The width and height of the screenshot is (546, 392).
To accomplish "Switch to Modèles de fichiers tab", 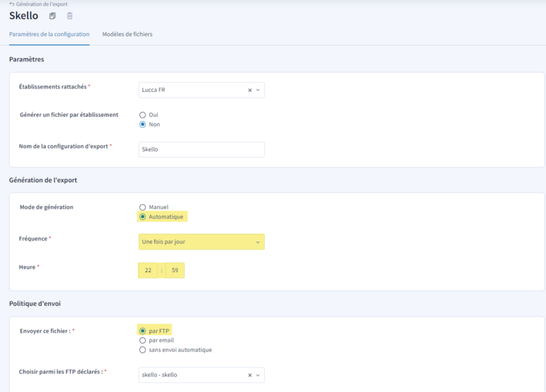I will pos(127,34).
